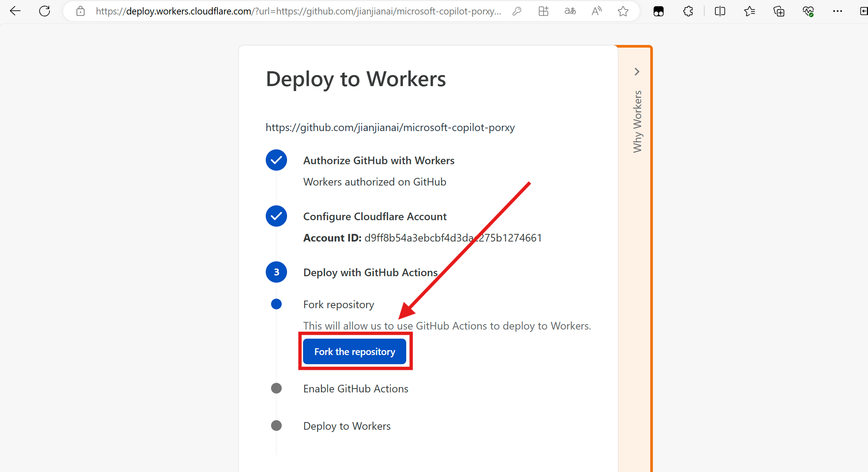868x472 pixels.
Task: Open the Settings and more menu
Action: pos(837,11)
